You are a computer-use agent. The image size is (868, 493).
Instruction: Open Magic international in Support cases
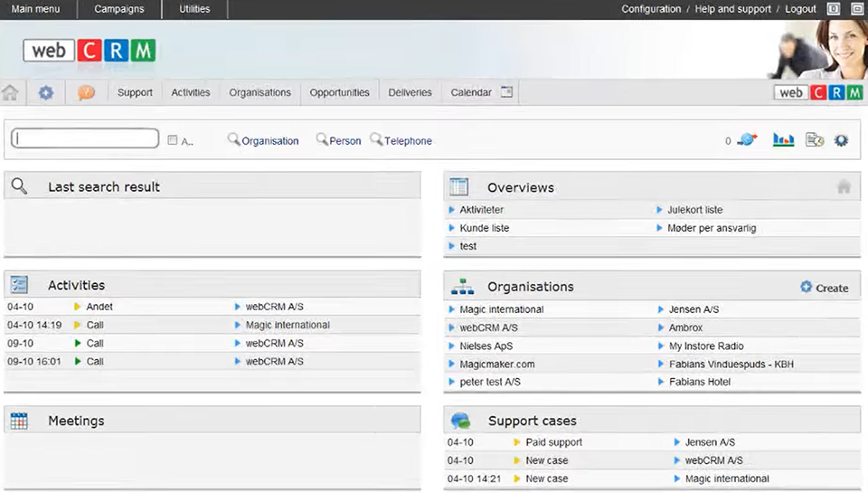click(x=727, y=479)
